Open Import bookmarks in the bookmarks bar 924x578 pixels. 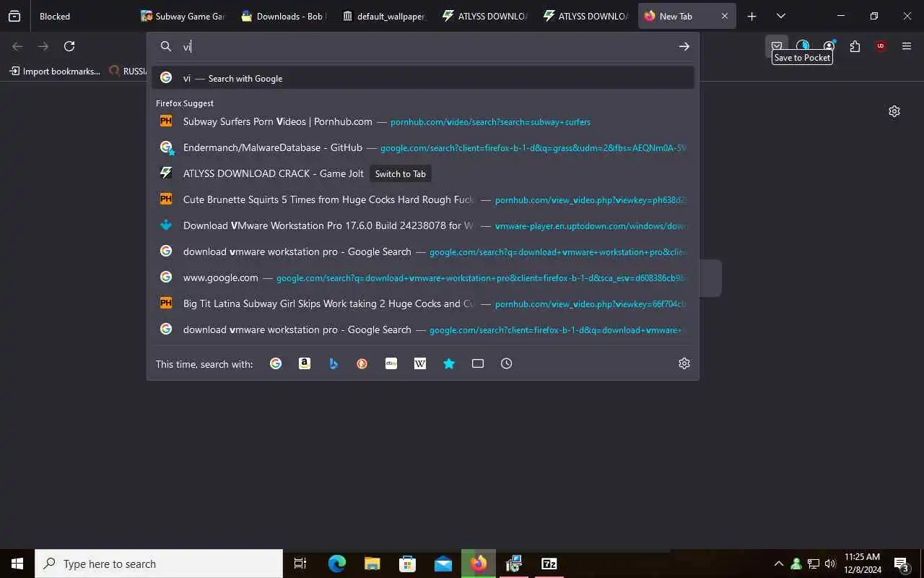55,71
